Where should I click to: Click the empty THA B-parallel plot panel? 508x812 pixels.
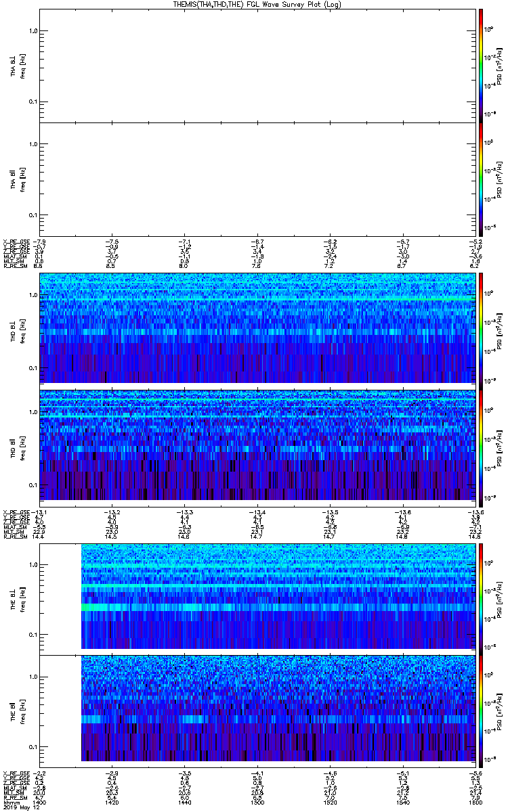[x=257, y=179]
